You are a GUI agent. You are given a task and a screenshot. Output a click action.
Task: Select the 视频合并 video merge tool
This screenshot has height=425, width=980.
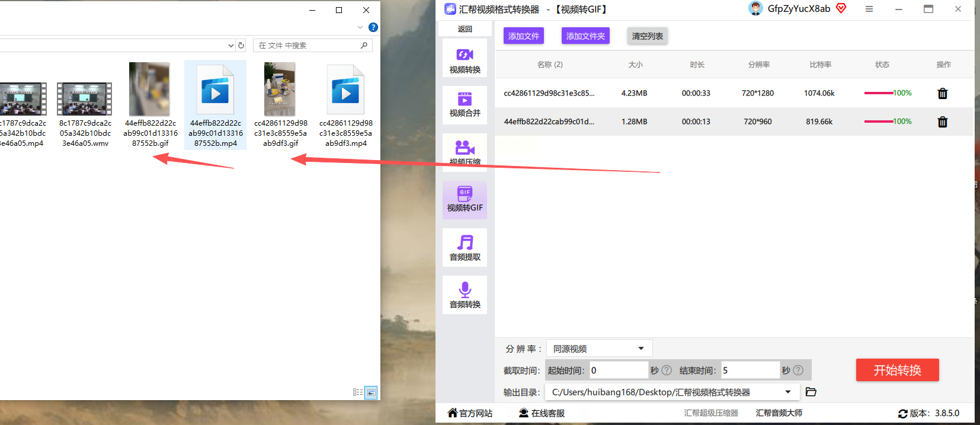[465, 105]
